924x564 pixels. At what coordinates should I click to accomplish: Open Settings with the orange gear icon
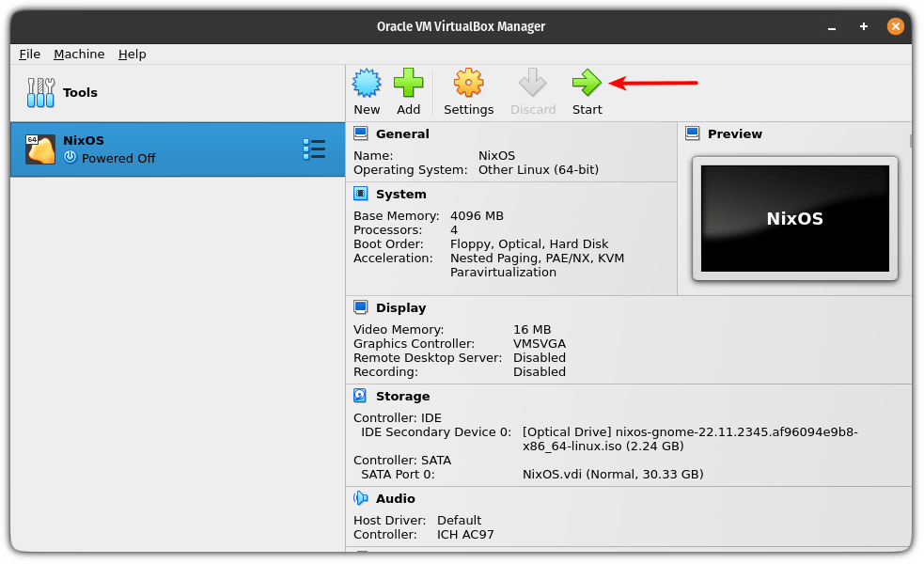pyautogui.click(x=468, y=84)
